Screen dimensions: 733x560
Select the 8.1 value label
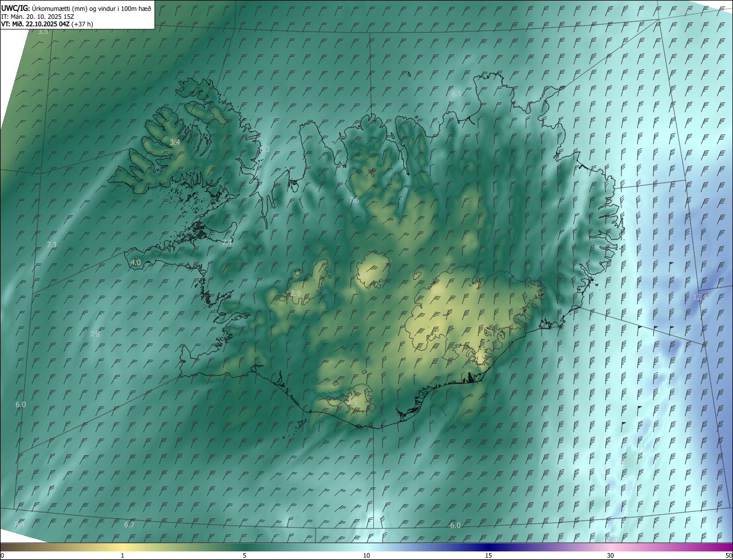456,93
